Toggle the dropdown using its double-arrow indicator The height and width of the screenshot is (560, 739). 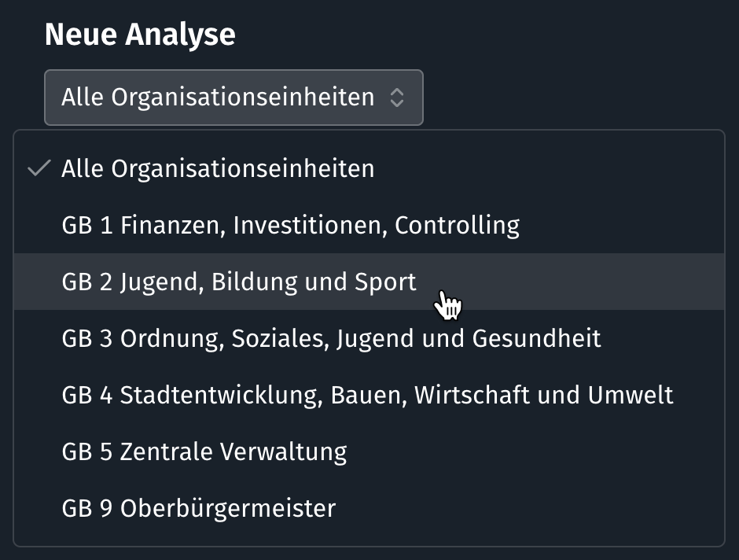[397, 98]
